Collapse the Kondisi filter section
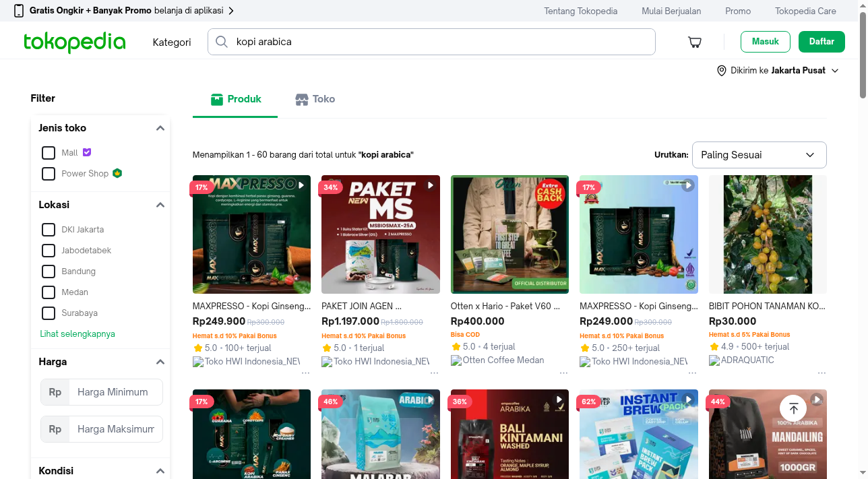 click(160, 471)
